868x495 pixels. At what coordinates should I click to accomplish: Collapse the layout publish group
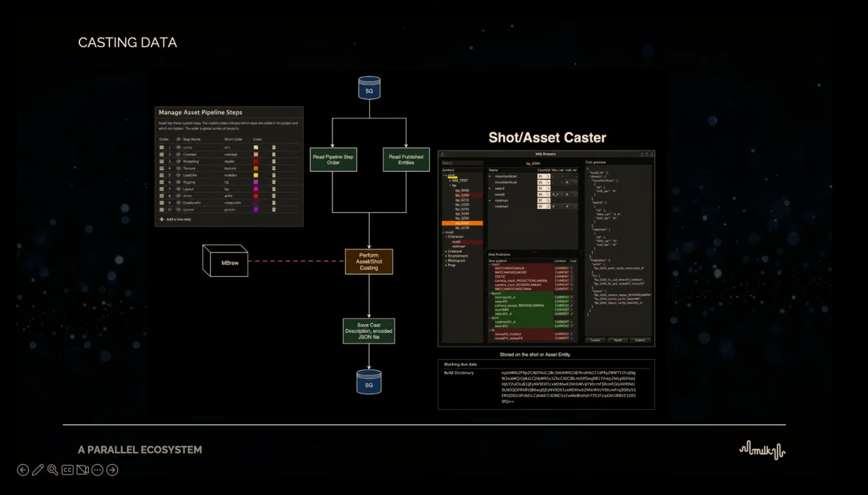click(x=490, y=294)
